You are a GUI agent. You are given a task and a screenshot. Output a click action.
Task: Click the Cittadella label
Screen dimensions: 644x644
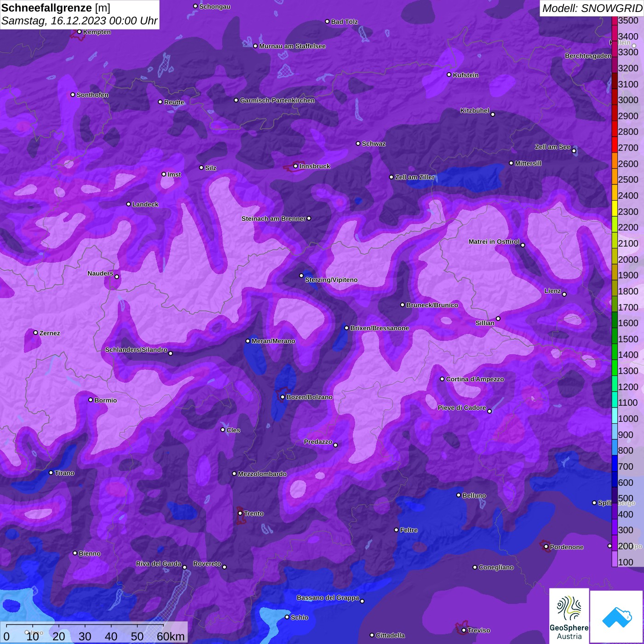pos(390,635)
